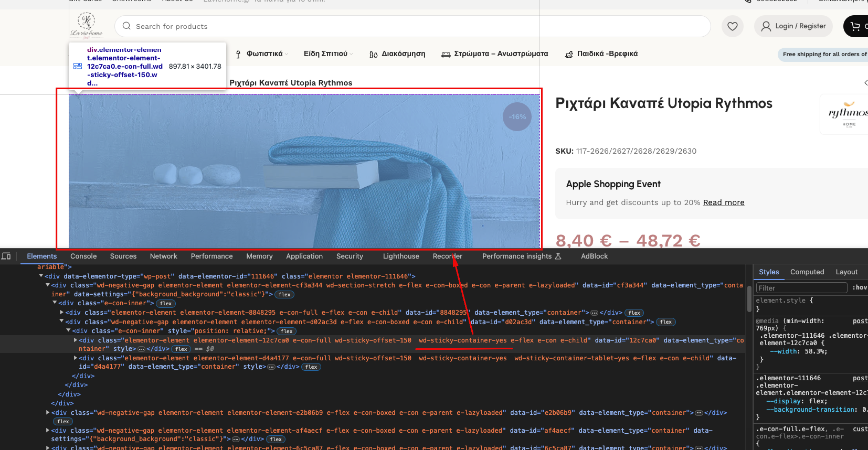Click the grid icon in the element tooltip
This screenshot has width=868, height=450.
click(78, 66)
